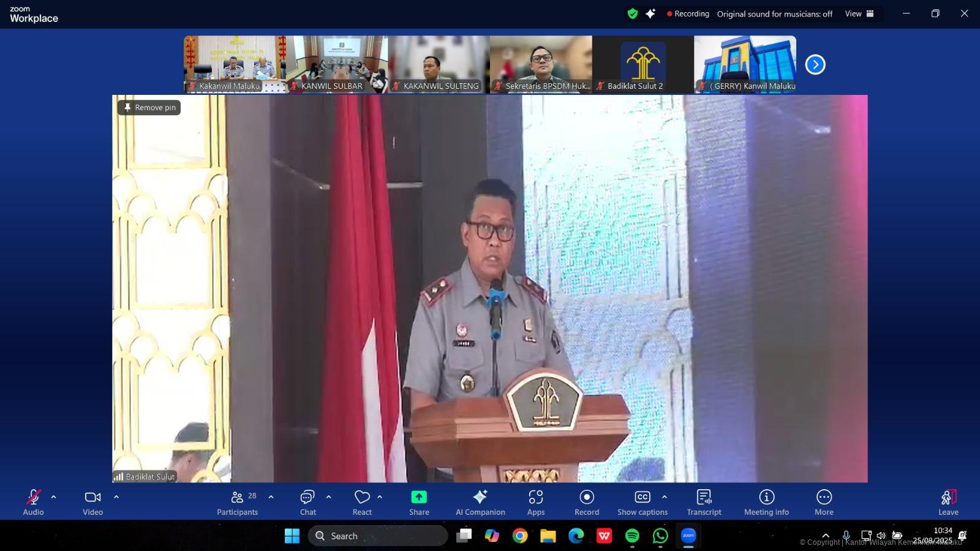The height and width of the screenshot is (551, 980).
Task: Toggle Show captions on
Action: click(x=642, y=502)
